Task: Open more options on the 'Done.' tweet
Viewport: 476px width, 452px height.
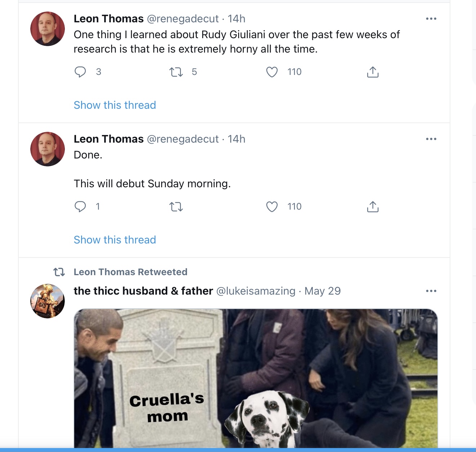Action: point(431,139)
